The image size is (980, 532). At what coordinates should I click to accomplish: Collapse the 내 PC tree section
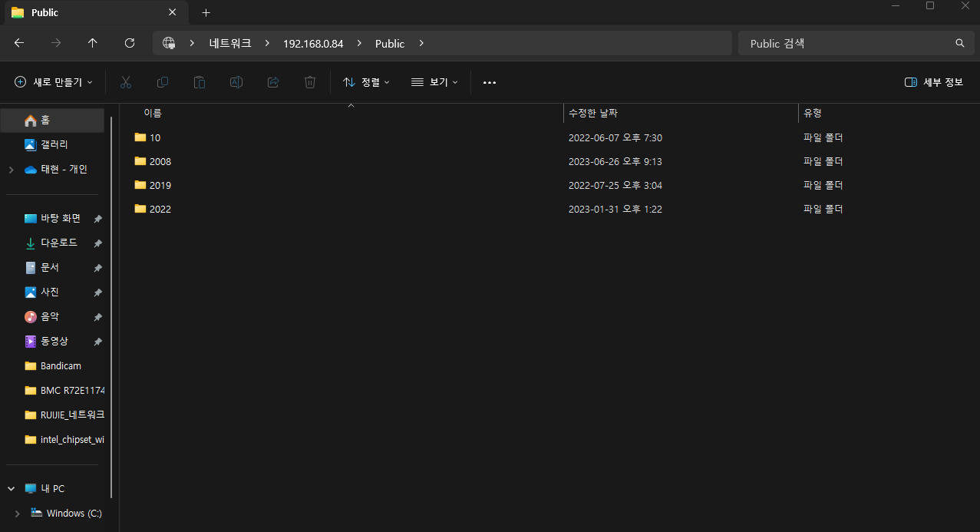(11, 488)
